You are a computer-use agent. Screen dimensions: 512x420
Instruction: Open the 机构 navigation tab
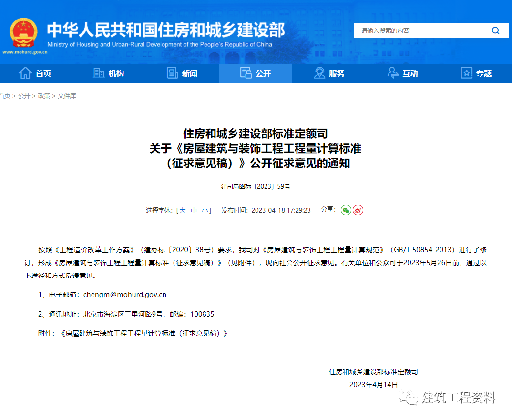pyautogui.click(x=108, y=73)
